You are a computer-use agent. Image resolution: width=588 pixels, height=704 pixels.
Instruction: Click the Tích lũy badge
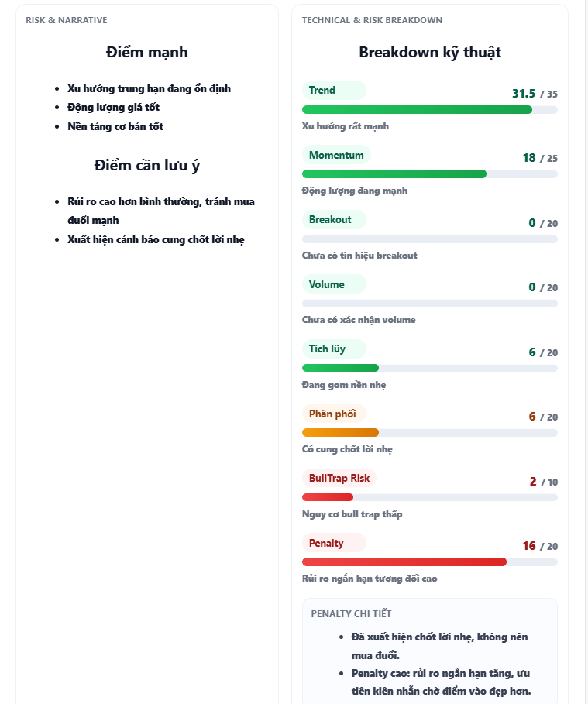[x=327, y=349]
